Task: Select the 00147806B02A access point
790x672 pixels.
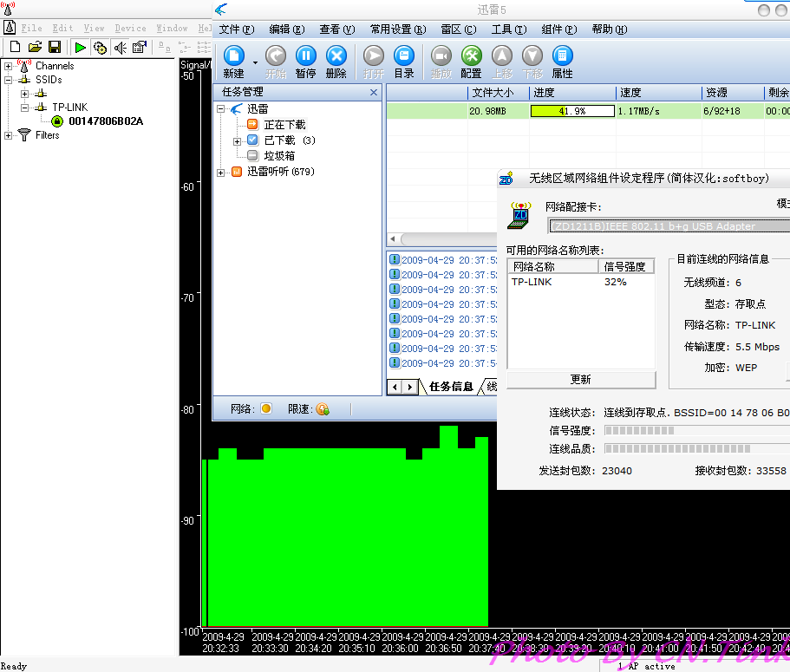Action: coord(106,121)
